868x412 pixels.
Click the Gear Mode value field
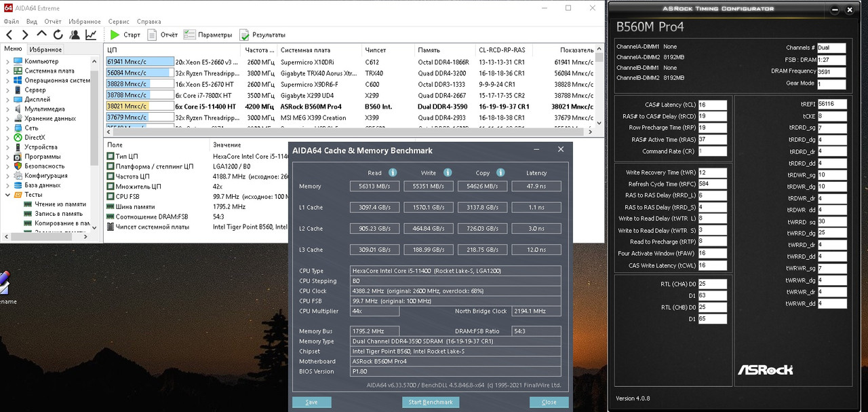tap(831, 84)
